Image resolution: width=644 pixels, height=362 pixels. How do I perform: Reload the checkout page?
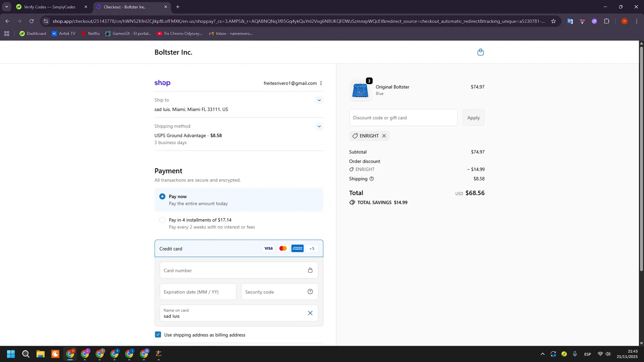[31, 21]
